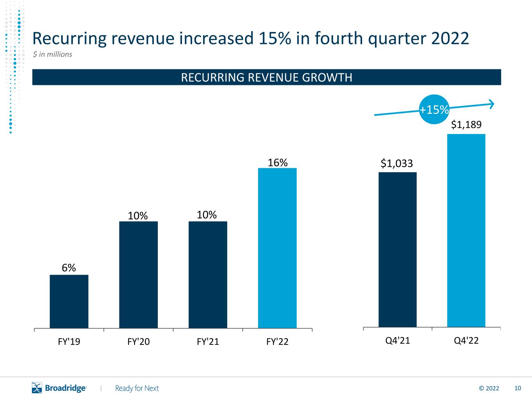This screenshot has height=399, width=532.
Task: Click the 'Ready for Next' tagline
Action: 137,388
